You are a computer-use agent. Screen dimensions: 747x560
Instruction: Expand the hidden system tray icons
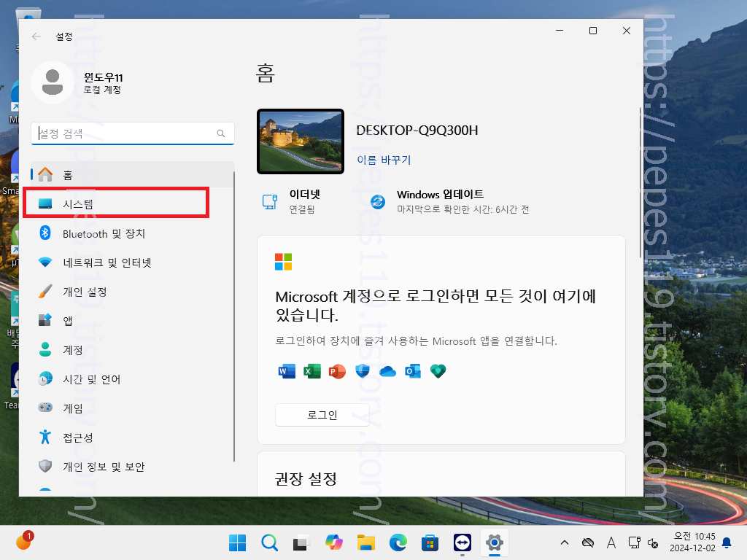point(565,542)
